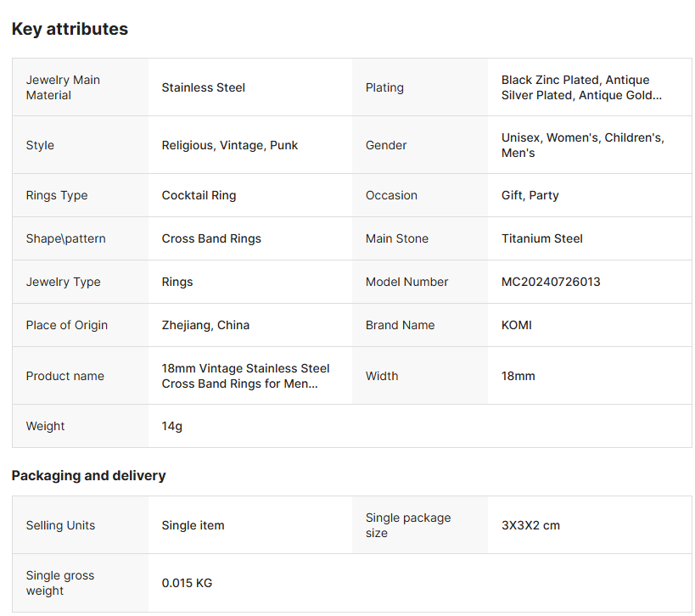Click the KOMI brand name value
Image resolution: width=695 pixels, height=616 pixels.
click(516, 325)
